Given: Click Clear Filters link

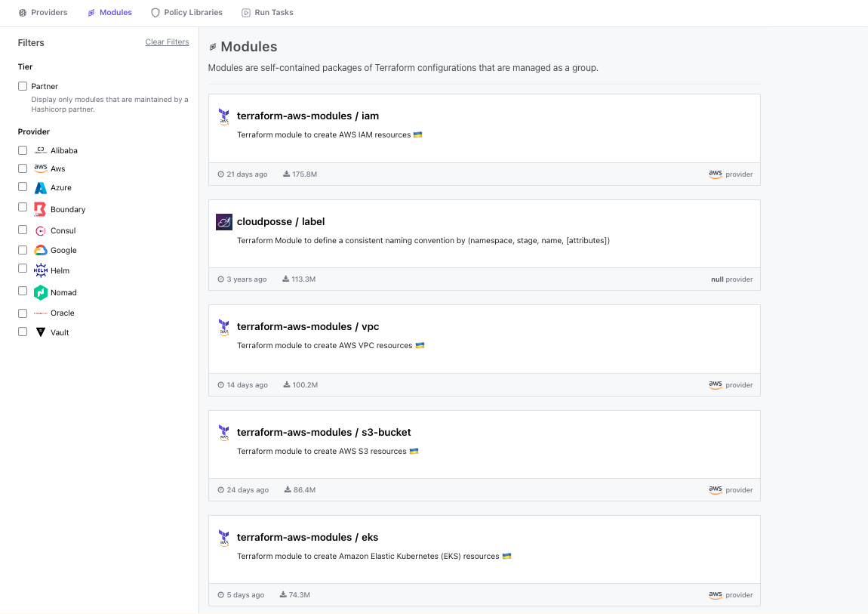Looking at the screenshot, I should click(x=167, y=42).
